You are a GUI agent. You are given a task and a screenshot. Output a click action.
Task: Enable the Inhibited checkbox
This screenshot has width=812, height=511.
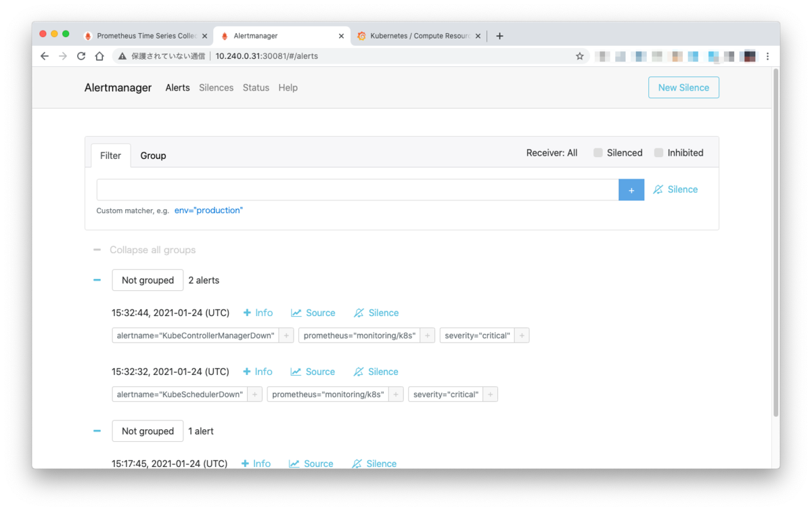coord(658,153)
